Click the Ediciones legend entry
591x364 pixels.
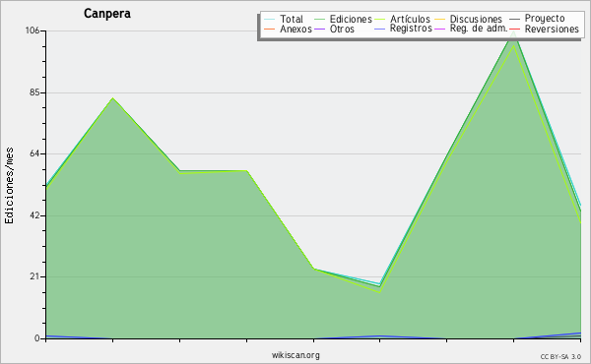coord(343,19)
